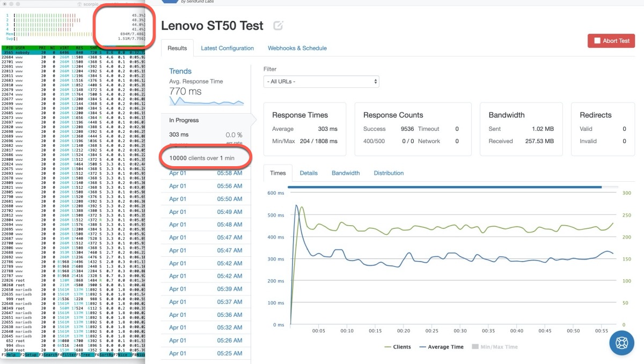Switch to Latest Configuration tab
This screenshot has height=364, width=644.
227,48
